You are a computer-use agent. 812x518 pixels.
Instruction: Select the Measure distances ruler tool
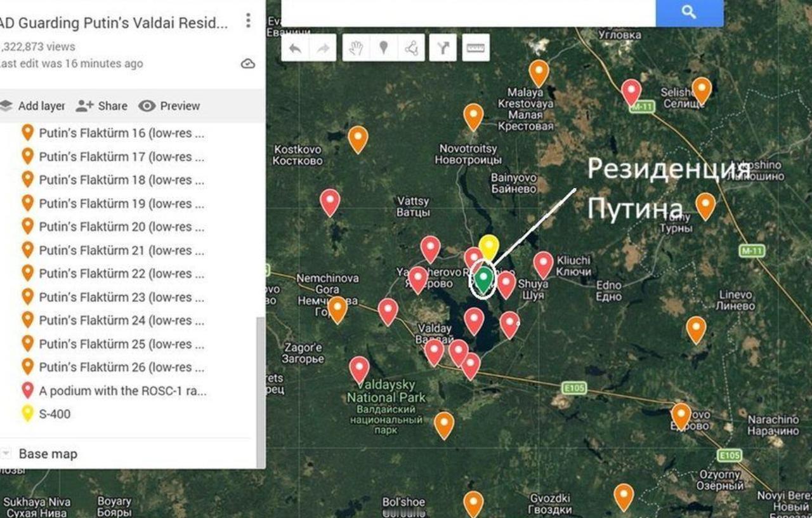(x=476, y=48)
